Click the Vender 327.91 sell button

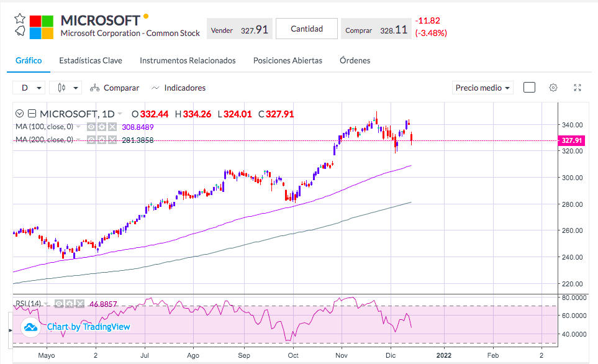click(x=240, y=29)
